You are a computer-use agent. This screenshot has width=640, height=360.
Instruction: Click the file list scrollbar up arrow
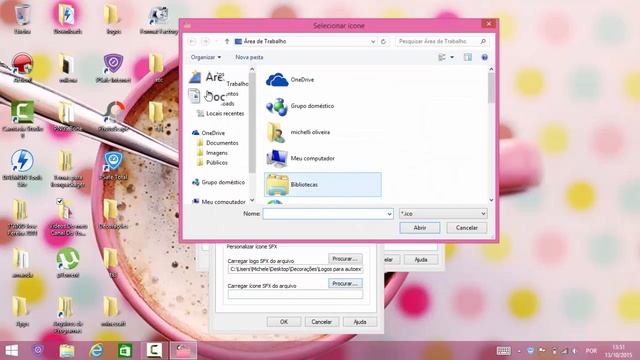click(x=491, y=70)
